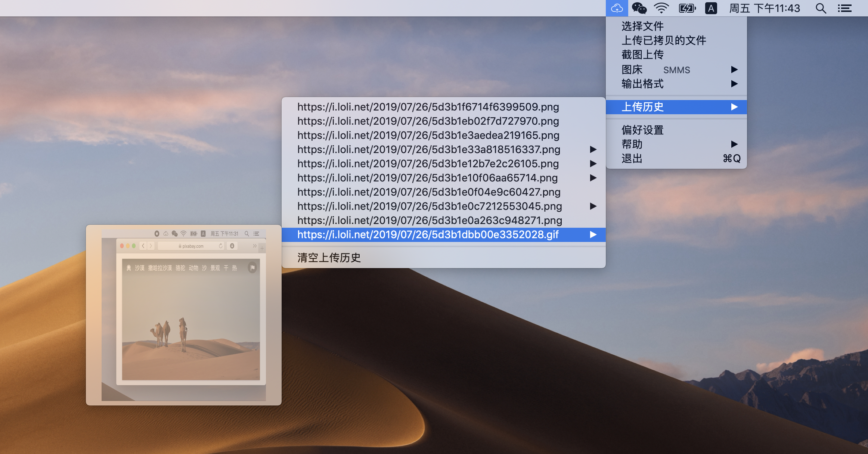The height and width of the screenshot is (454, 868).
Task: Click the cloud upload menu bar icon
Action: (x=617, y=8)
